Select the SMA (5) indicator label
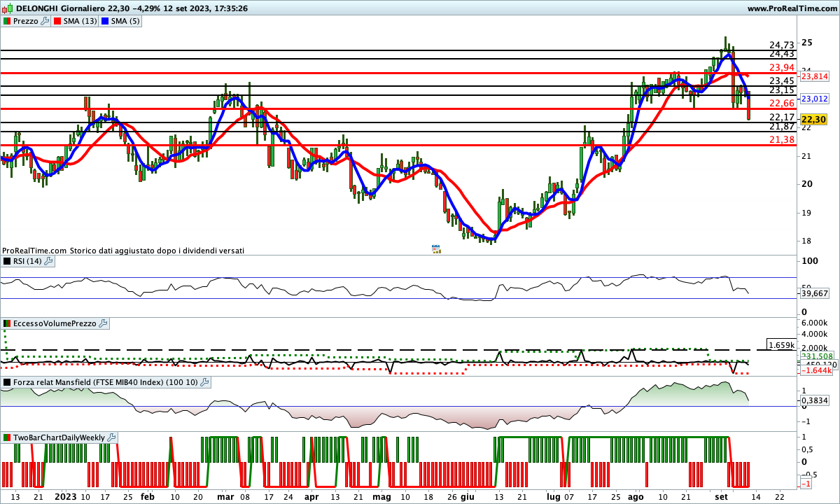 pyautogui.click(x=125, y=21)
